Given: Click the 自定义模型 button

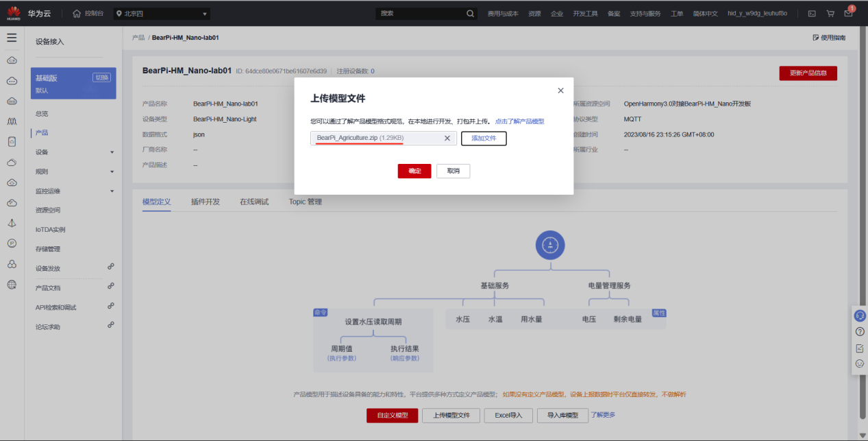Looking at the screenshot, I should (393, 416).
